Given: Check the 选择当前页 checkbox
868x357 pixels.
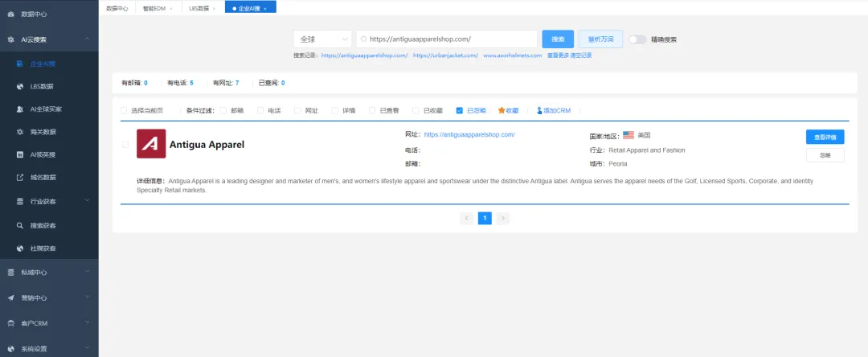Looking at the screenshot, I should point(124,111).
